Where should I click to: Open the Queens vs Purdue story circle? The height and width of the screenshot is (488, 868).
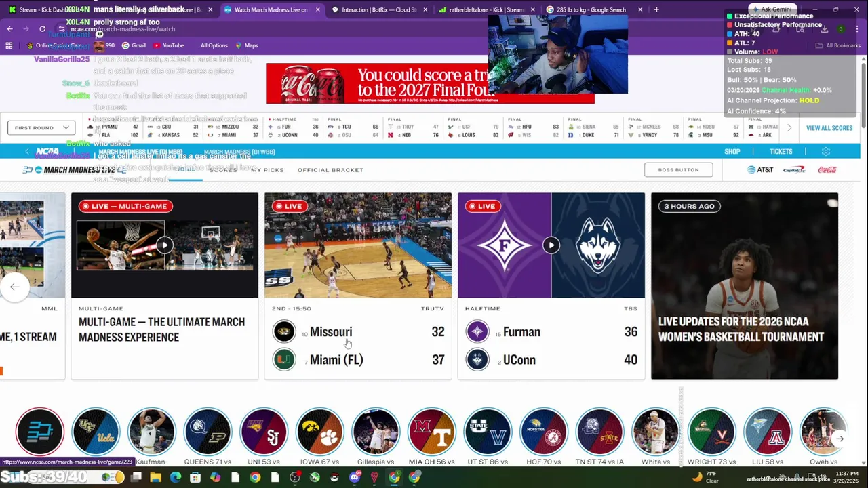[x=208, y=432]
